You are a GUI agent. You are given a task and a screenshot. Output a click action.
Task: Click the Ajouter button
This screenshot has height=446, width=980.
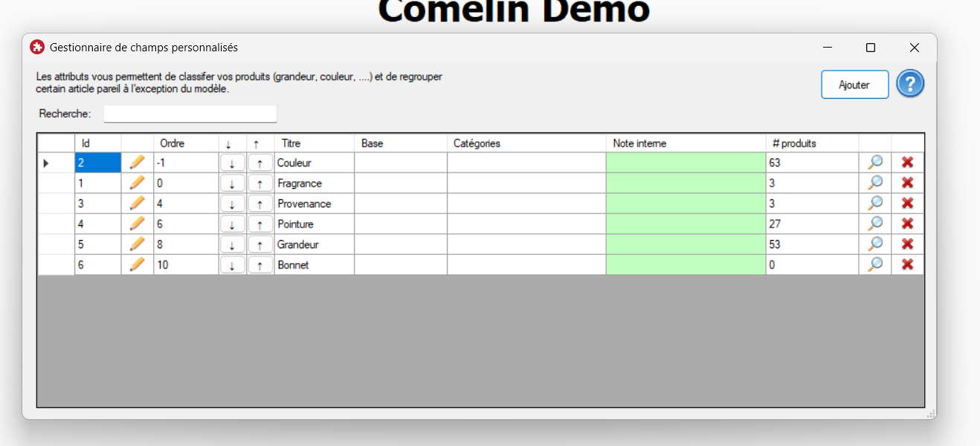854,85
